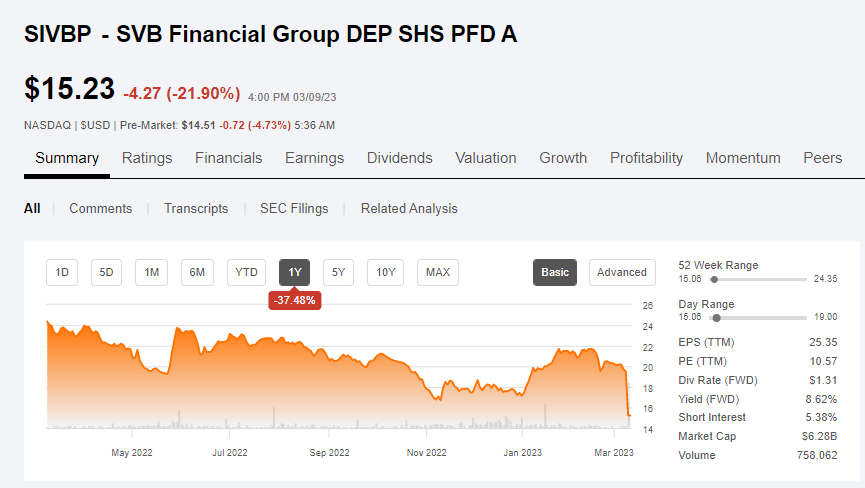
Task: Click the 52 Week Range slider marker
Action: point(714,280)
